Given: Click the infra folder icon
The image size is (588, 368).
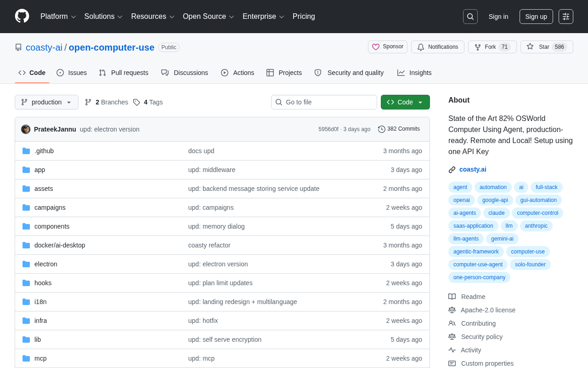Looking at the screenshot, I should (26, 321).
